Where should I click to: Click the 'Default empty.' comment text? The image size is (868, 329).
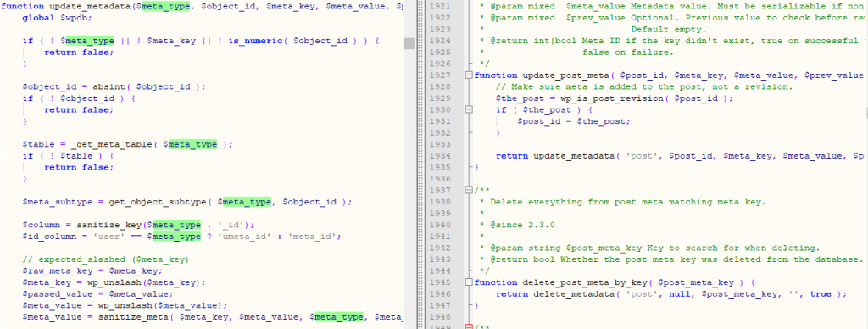coord(669,30)
